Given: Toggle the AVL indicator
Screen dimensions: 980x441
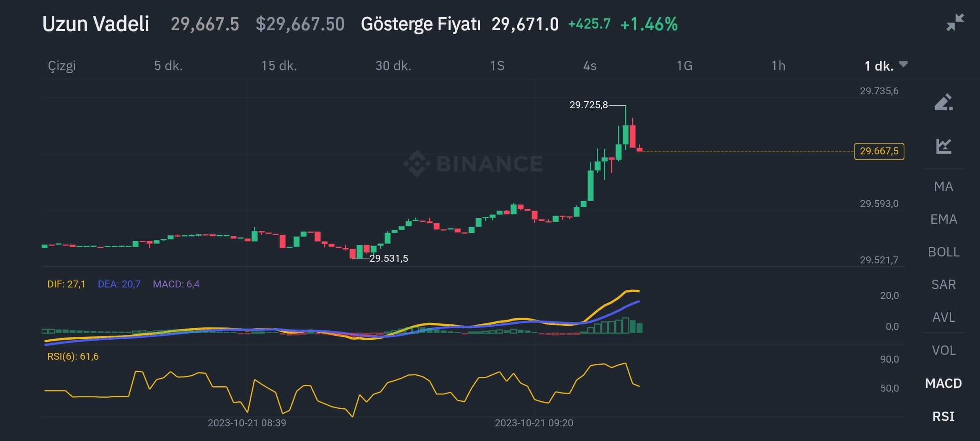Looking at the screenshot, I should (943, 317).
